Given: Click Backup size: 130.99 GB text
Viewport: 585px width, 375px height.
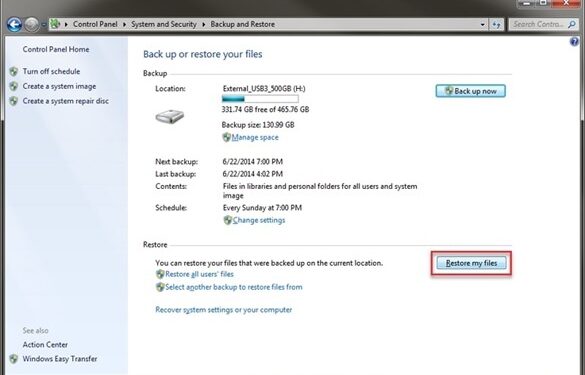Looking at the screenshot, I should point(258,125).
